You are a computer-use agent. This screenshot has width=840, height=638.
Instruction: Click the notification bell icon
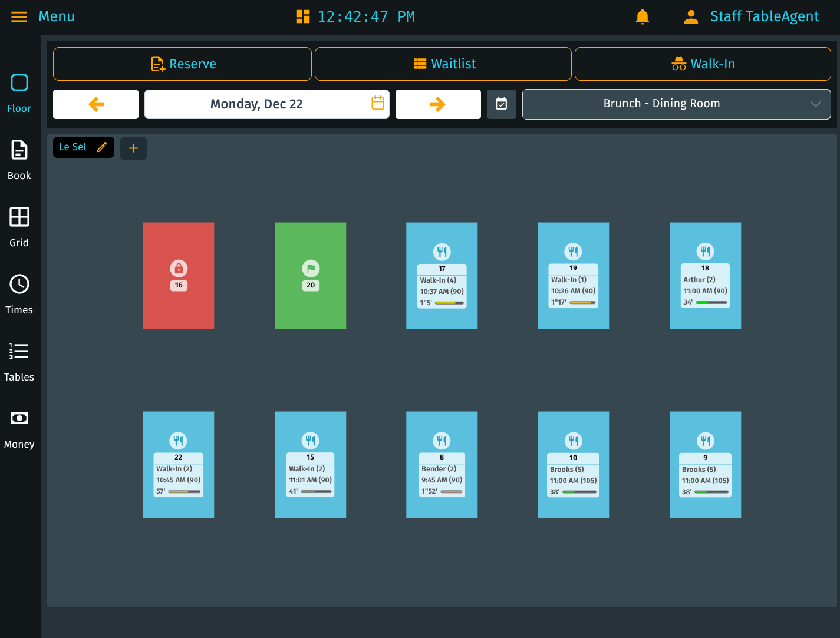[642, 16]
